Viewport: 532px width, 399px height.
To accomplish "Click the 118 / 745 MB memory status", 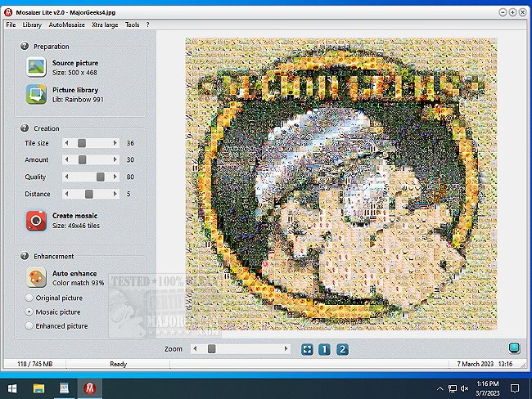I will [x=35, y=364].
